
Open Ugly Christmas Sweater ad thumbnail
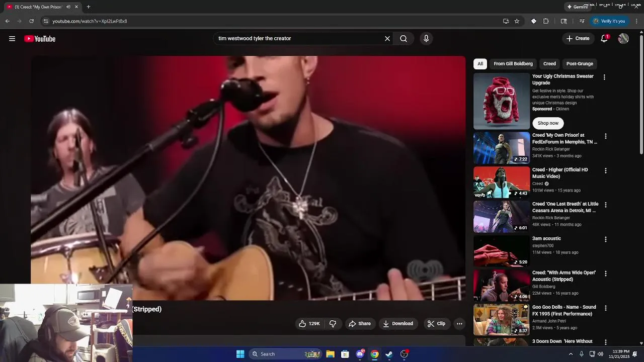(502, 101)
